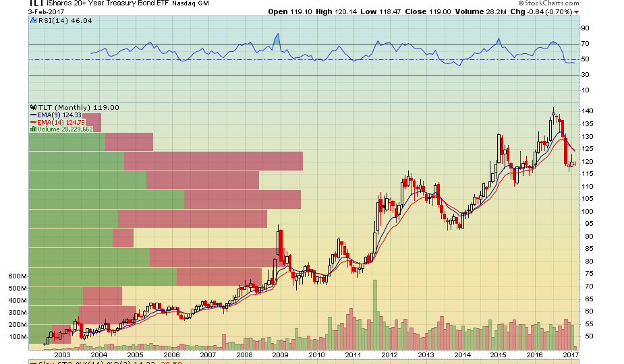
Task: Select the red EMA(14) line marker
Action: point(34,123)
